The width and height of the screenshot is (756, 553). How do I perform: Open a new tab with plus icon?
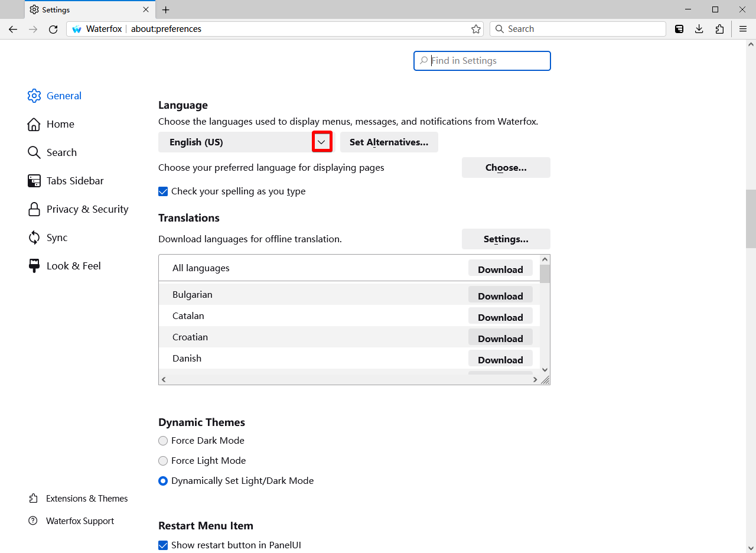[166, 10]
